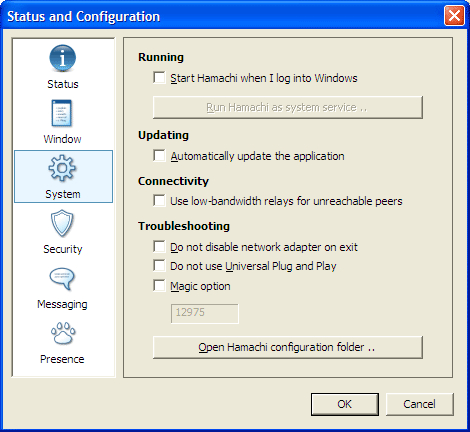Close the Status and Configuration window
The width and height of the screenshot is (470, 432).
click(454, 16)
